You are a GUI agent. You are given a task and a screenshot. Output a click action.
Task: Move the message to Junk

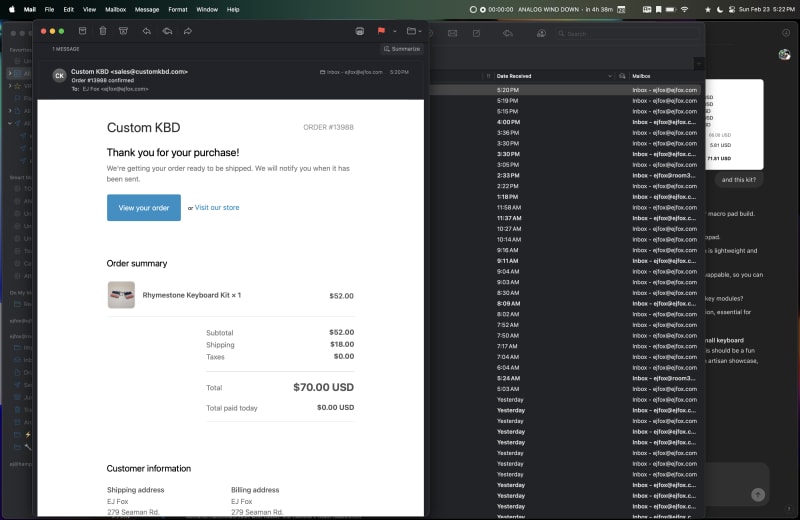123,31
